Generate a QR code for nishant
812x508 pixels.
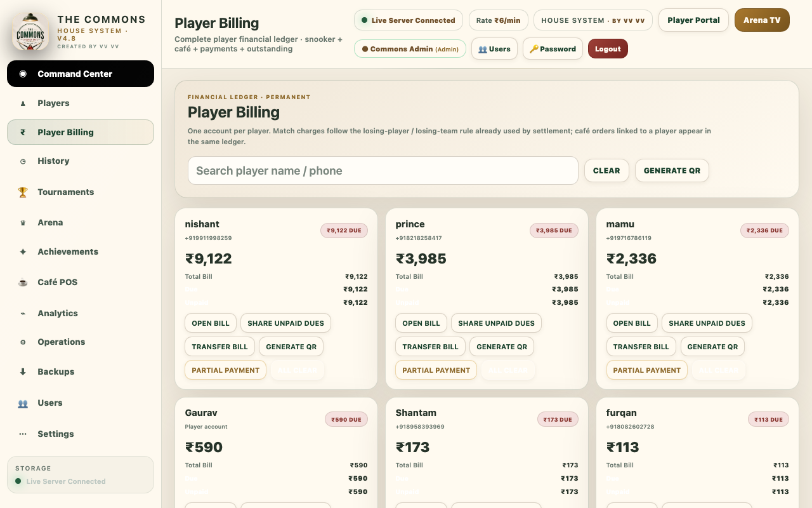click(291, 347)
